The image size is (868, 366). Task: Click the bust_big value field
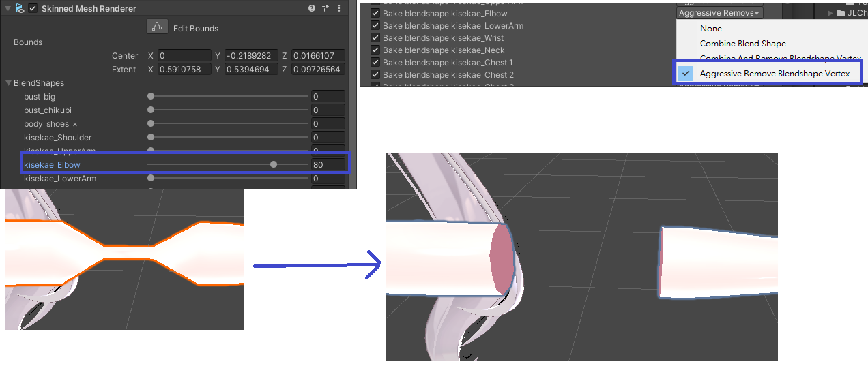pos(328,97)
